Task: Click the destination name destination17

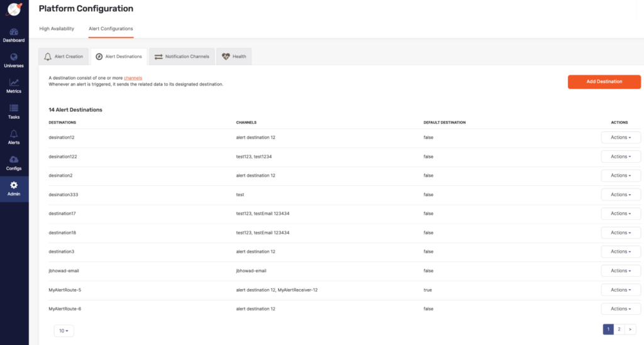Action: coord(62,214)
